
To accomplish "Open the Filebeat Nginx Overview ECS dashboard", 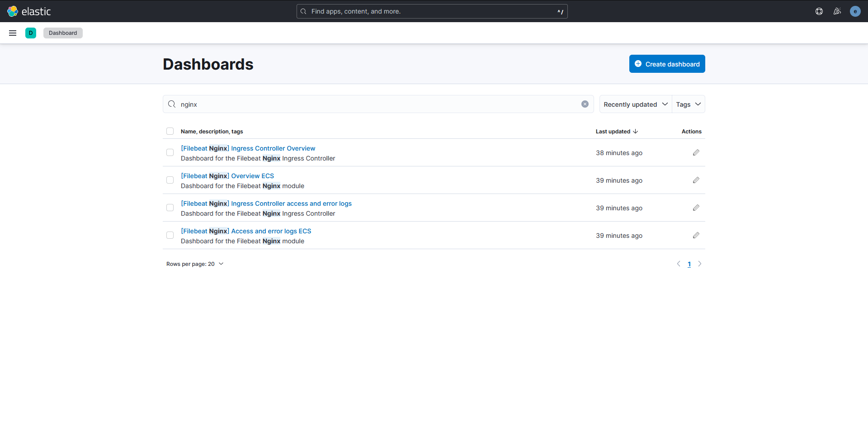I will pyautogui.click(x=227, y=175).
